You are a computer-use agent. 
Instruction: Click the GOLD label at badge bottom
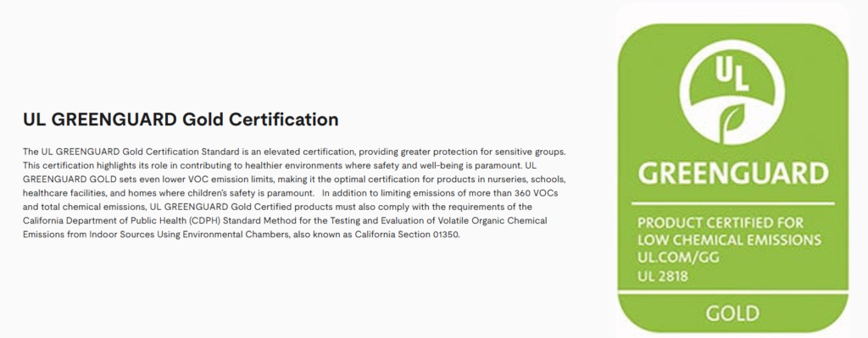732,313
